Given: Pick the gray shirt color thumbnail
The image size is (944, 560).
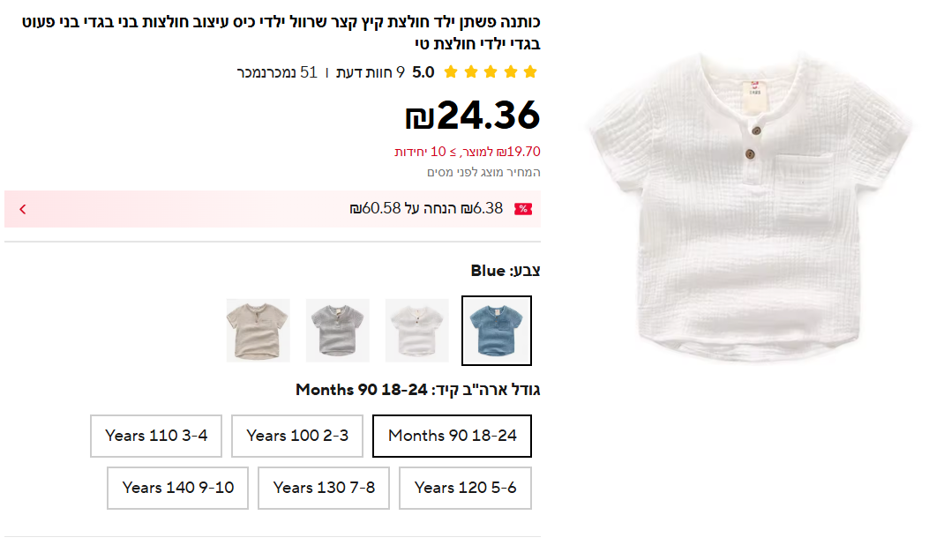Looking at the screenshot, I should (338, 331).
